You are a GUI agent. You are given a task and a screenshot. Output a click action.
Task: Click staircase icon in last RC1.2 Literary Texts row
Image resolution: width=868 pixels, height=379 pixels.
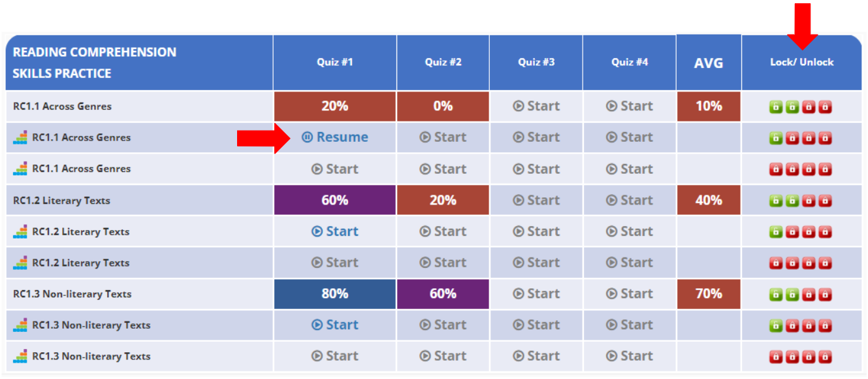20,263
